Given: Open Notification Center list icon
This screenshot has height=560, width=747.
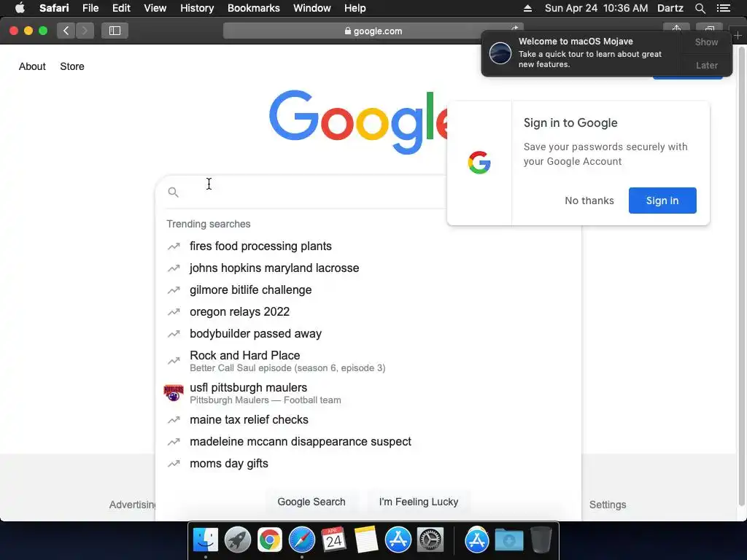Looking at the screenshot, I should [x=724, y=8].
